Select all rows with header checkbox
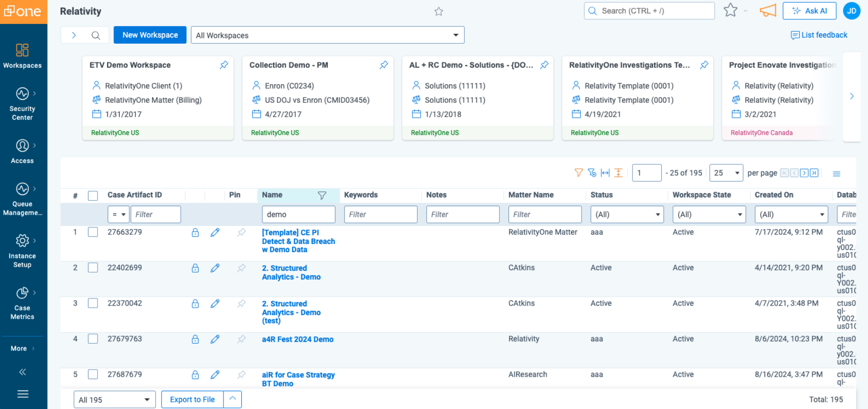868x409 pixels. coord(93,196)
